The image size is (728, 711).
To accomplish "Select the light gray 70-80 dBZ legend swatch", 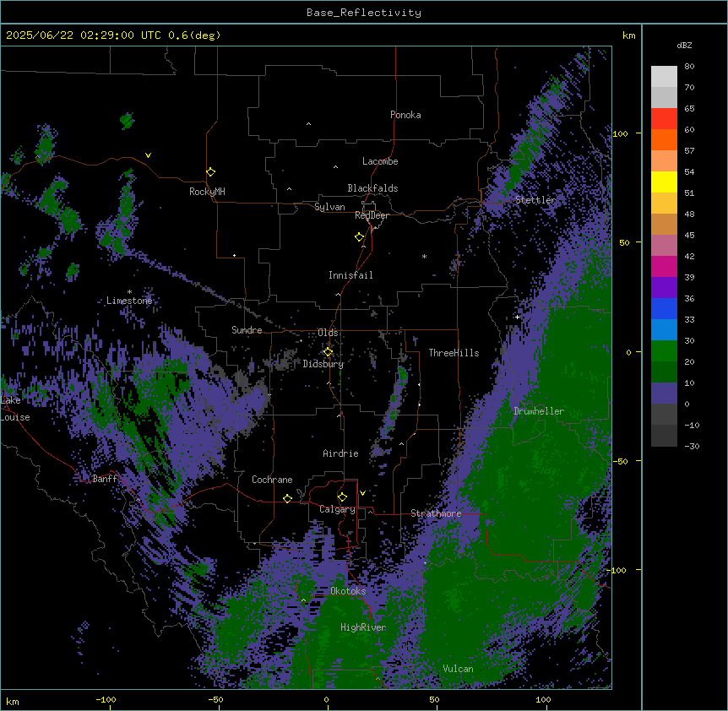I will coord(664,77).
